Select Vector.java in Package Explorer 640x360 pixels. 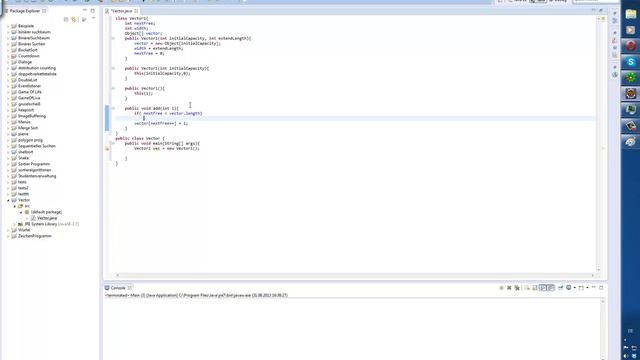47,218
